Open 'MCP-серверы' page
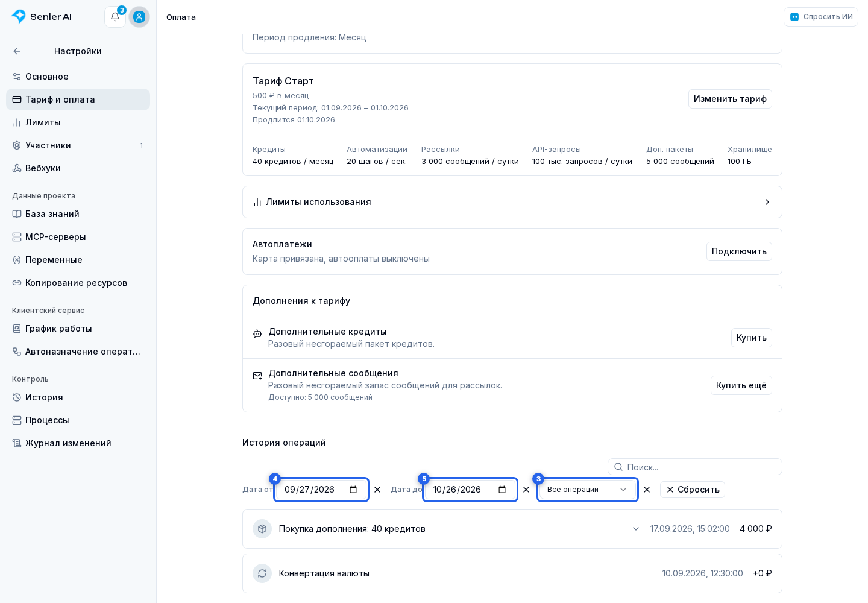Image resolution: width=868 pixels, height=603 pixels. (x=78, y=237)
